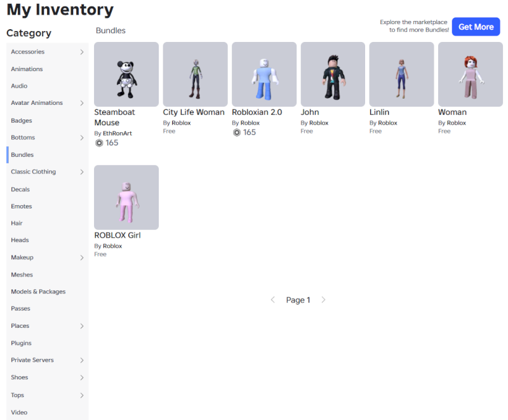
Task: Click the Linlin bundle title
Action: pyautogui.click(x=379, y=112)
